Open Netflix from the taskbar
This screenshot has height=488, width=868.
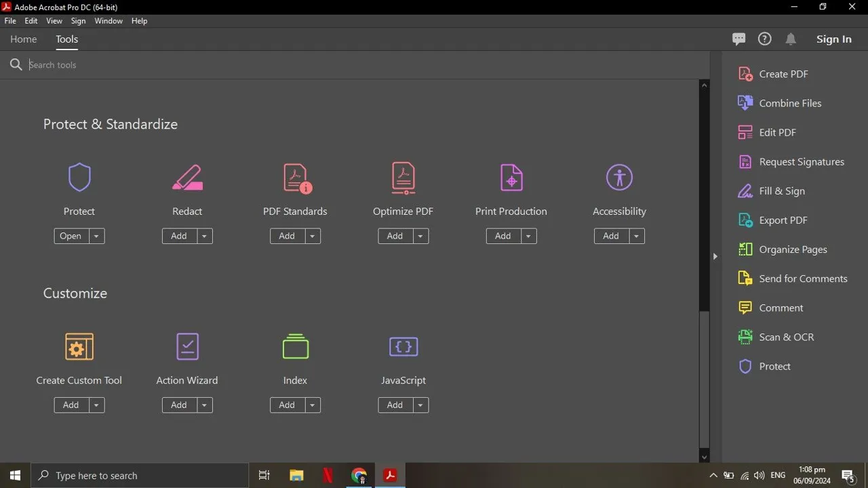coord(328,475)
